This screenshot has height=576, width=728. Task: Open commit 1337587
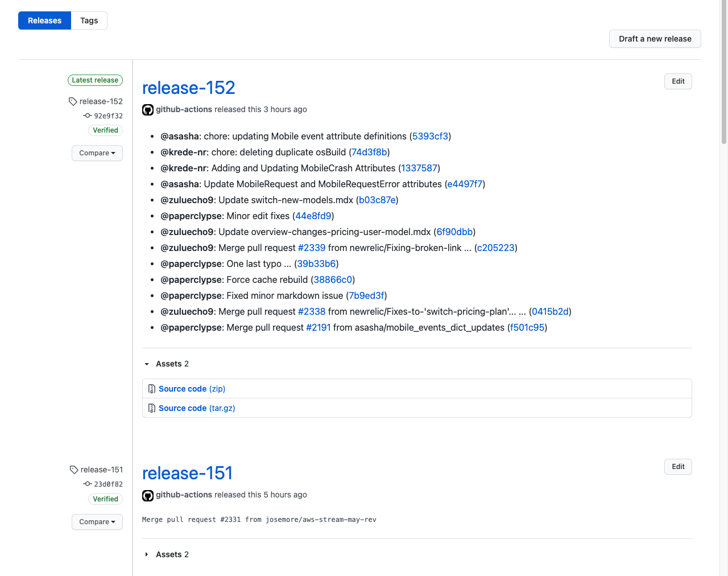pyautogui.click(x=419, y=168)
